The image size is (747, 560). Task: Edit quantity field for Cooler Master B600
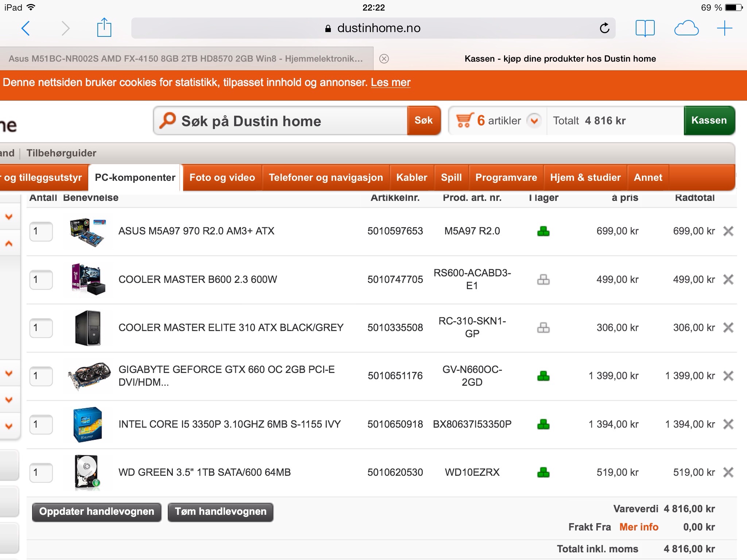(x=41, y=280)
